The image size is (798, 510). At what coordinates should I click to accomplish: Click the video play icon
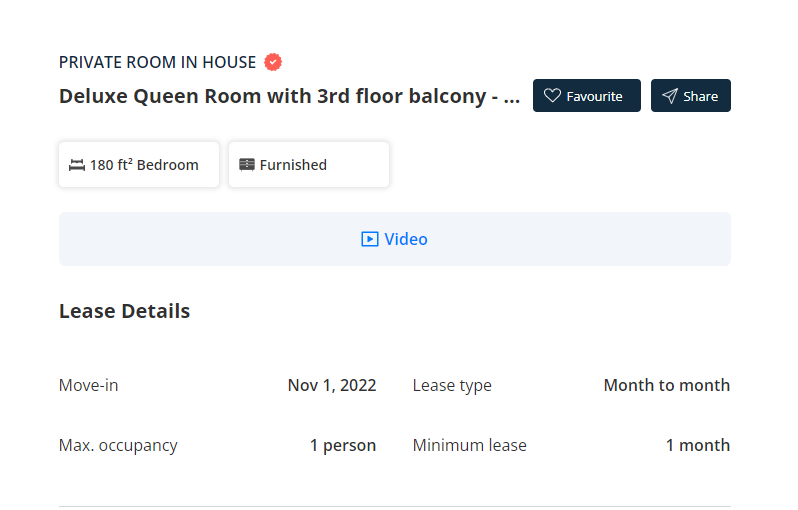pyautogui.click(x=370, y=239)
